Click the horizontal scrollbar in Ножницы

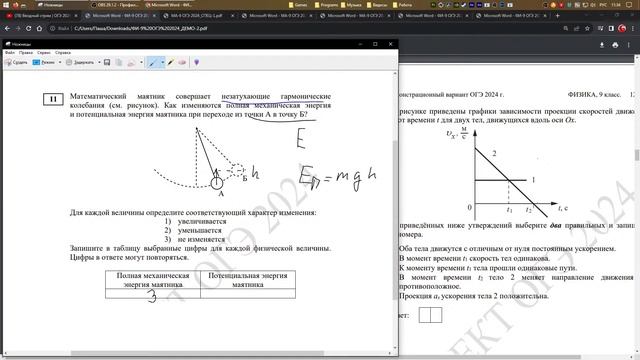(197, 353)
